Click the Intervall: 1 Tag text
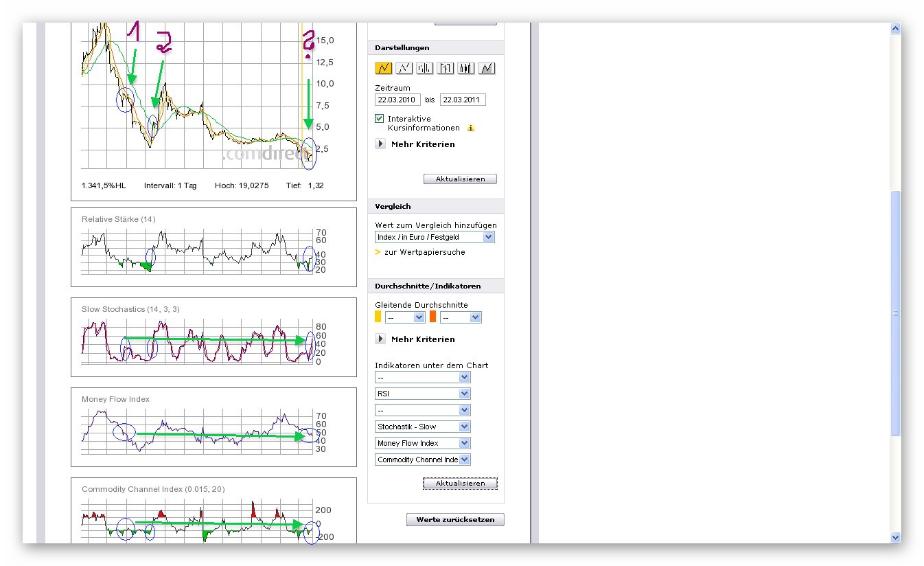Viewport: 924px width, 566px height. [x=170, y=185]
